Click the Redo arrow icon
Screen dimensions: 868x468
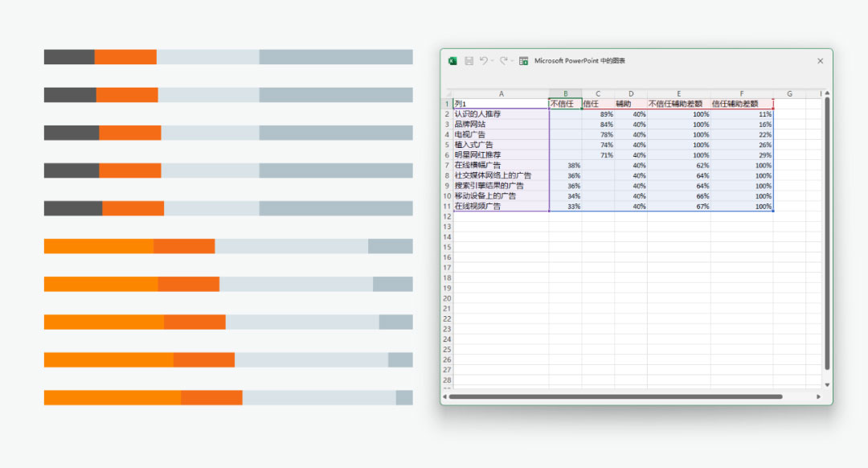tap(503, 61)
